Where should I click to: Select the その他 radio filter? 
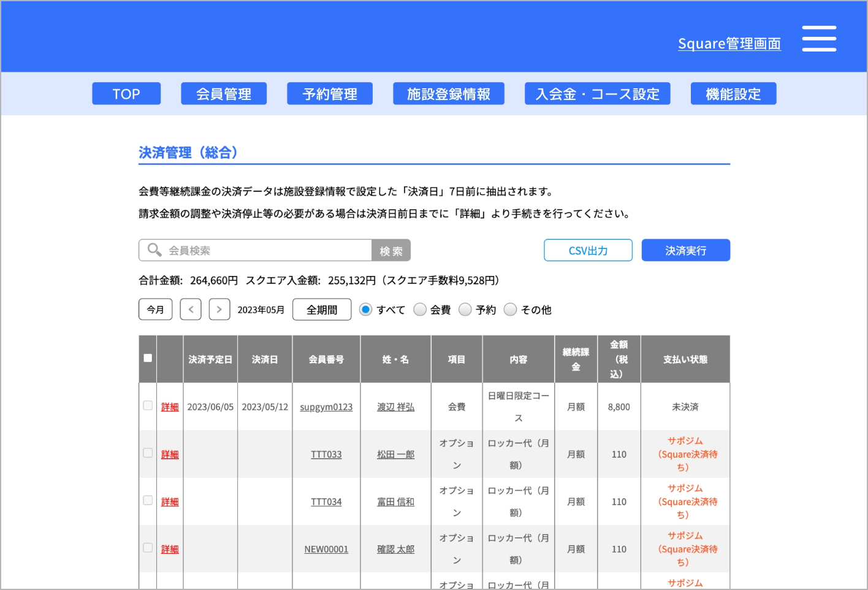(510, 310)
